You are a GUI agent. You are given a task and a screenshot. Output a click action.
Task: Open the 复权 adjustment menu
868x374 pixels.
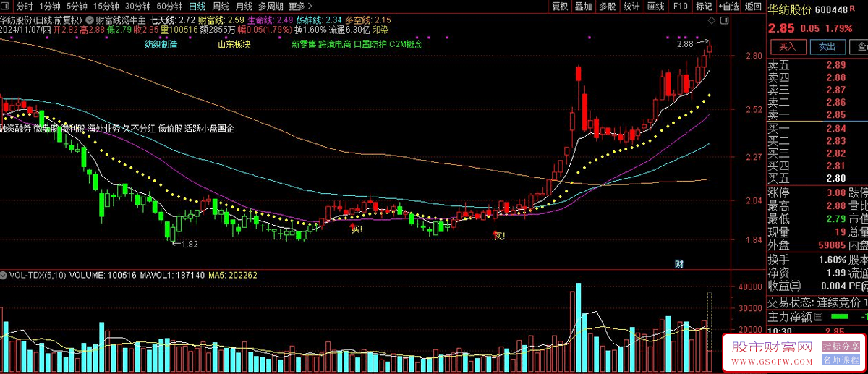(x=560, y=6)
